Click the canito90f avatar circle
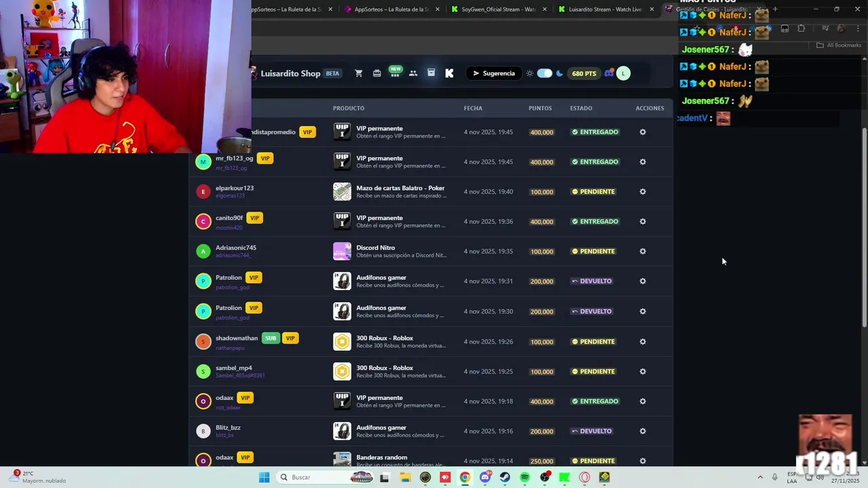Viewport: 868px width, 488px height. coord(203,222)
